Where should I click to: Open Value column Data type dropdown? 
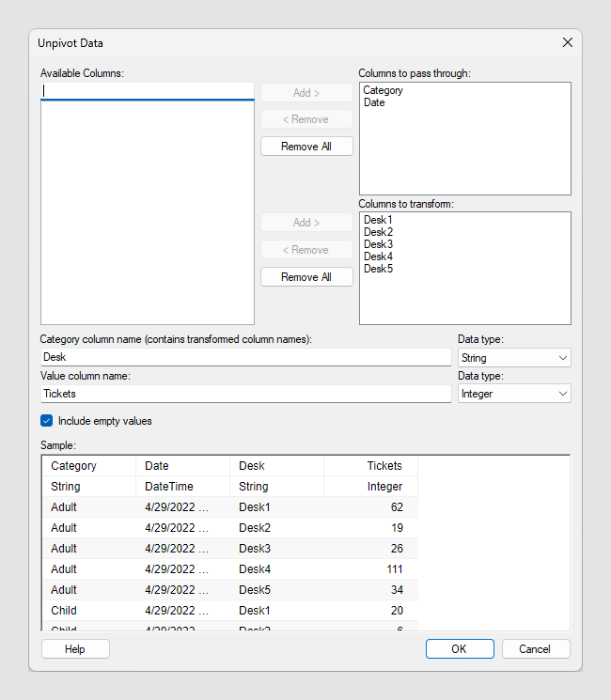[x=513, y=394]
